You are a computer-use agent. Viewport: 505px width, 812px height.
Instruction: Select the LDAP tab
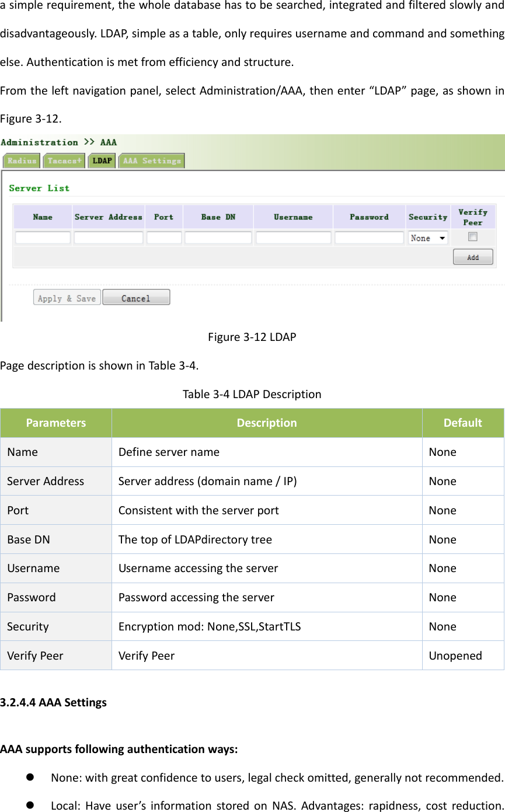click(101, 161)
